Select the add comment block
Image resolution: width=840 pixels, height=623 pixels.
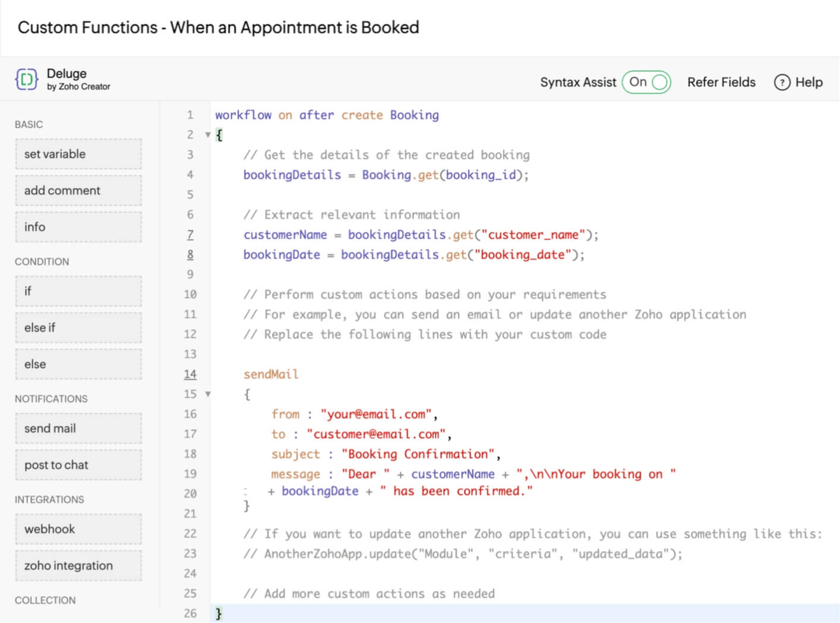[x=78, y=191]
